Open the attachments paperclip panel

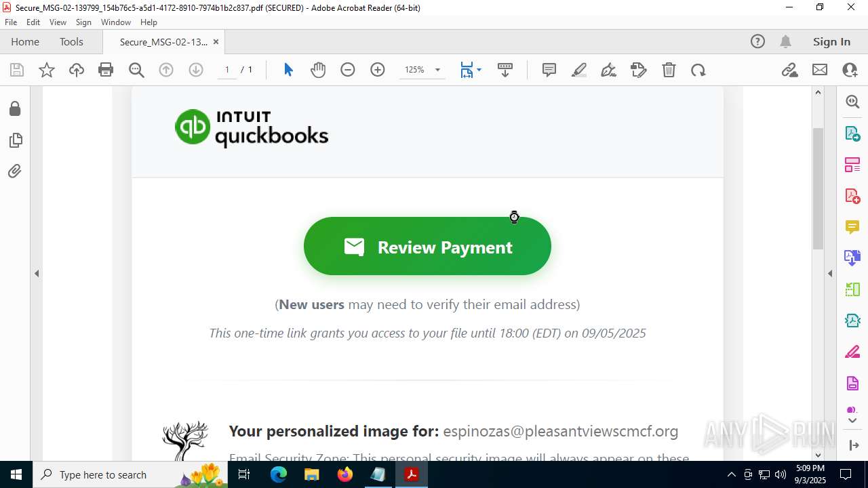click(x=15, y=171)
